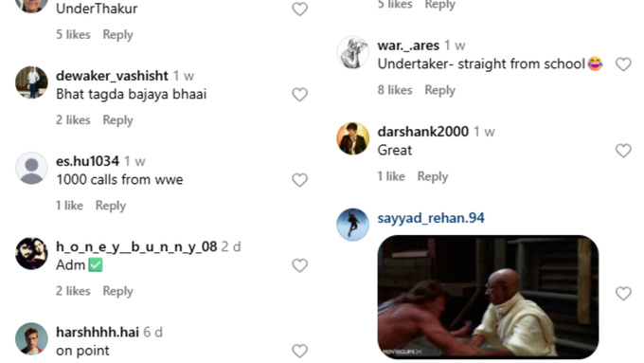Screen dimensions: 644x363
Task: Like sayyad_rehan.94's GIF comment
Action: (x=623, y=294)
